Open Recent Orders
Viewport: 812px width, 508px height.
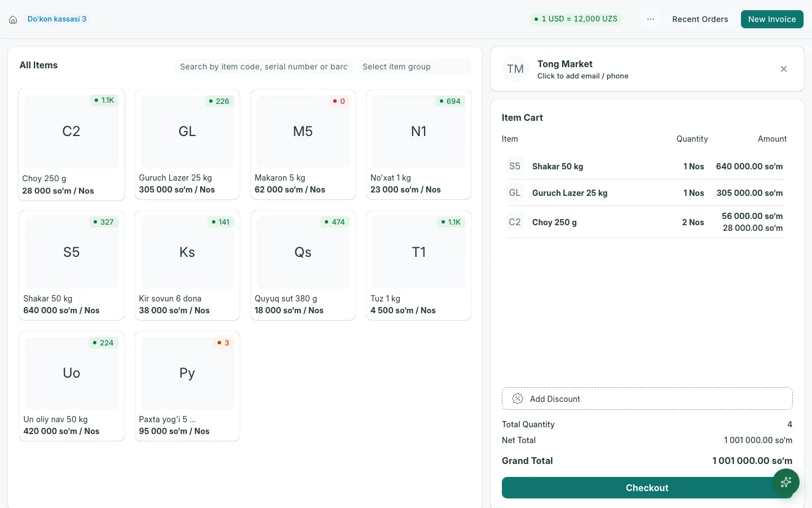700,19
